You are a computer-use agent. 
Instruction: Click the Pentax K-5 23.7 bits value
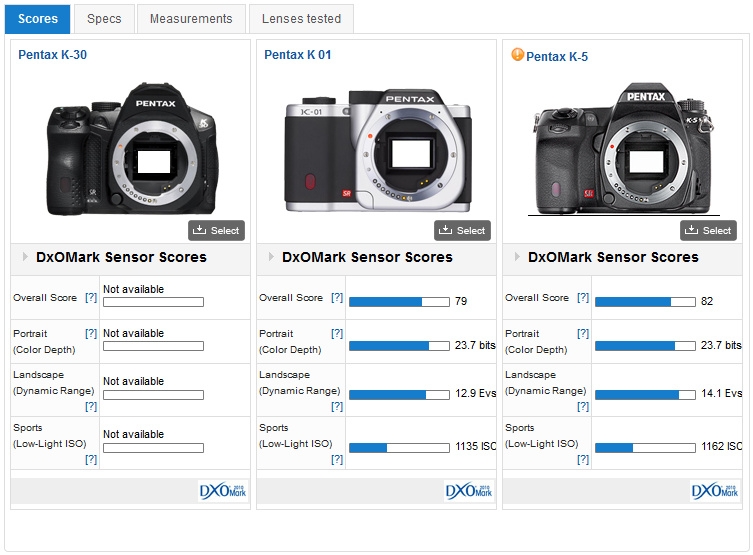pos(721,345)
